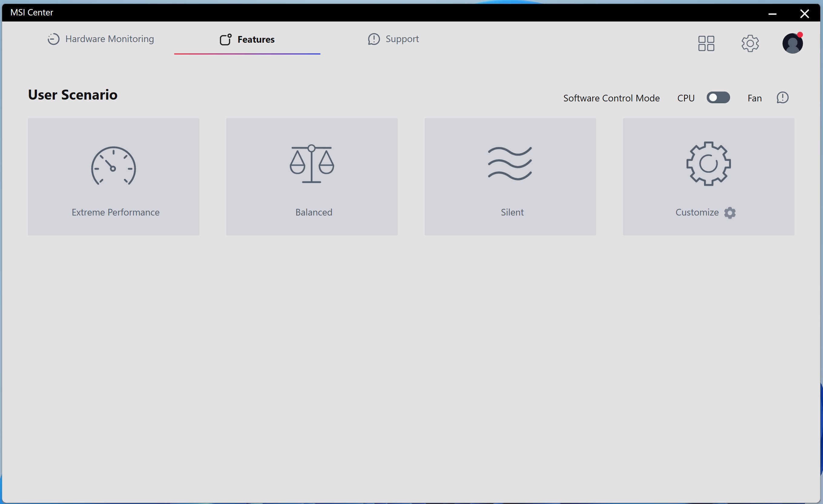Image resolution: width=823 pixels, height=504 pixels.
Task: Click the Extreme Performance speedometer icon
Action: click(113, 166)
